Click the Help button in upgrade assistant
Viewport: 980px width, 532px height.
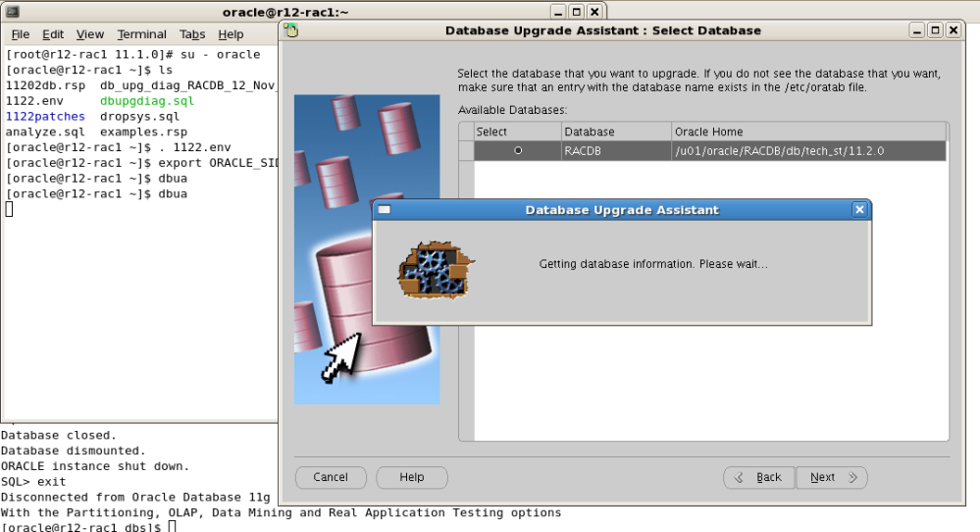pos(412,478)
